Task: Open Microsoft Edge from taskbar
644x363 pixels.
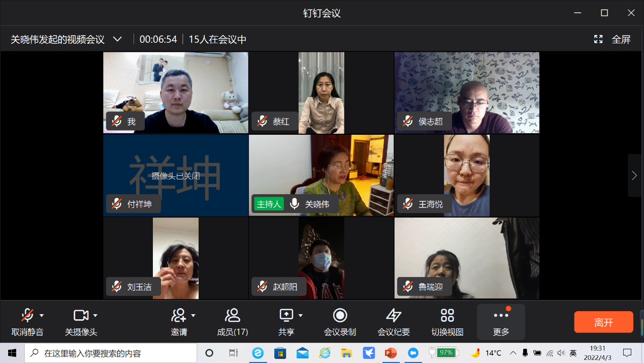Action: pos(258,353)
